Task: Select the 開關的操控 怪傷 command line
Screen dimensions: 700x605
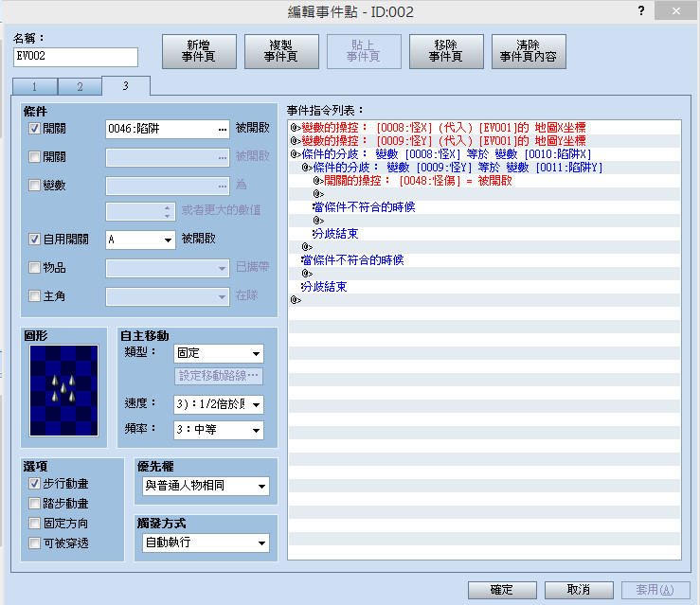Action: [x=484, y=181]
